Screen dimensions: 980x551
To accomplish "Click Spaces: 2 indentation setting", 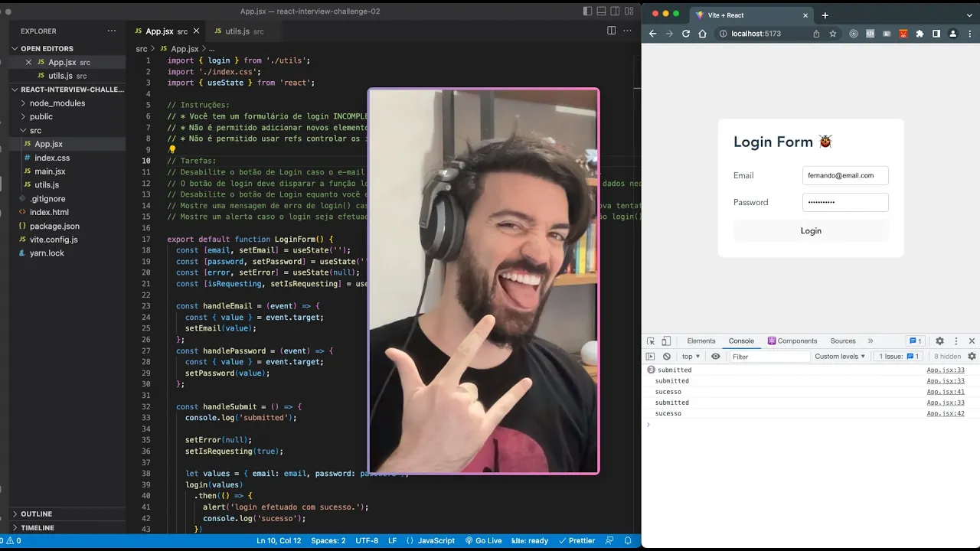I will [x=328, y=540].
